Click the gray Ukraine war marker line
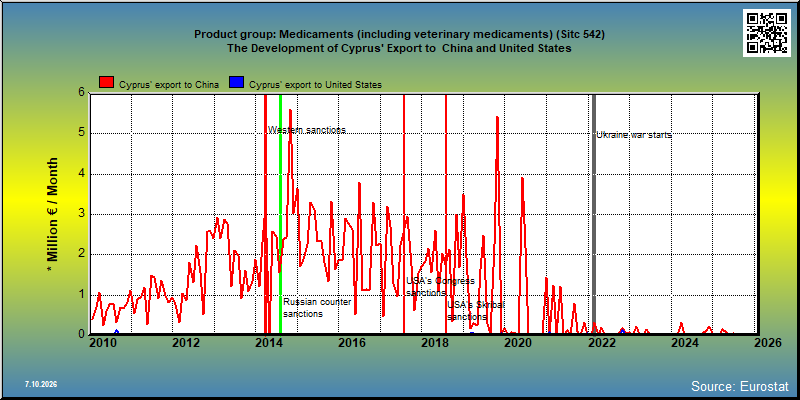 593,213
